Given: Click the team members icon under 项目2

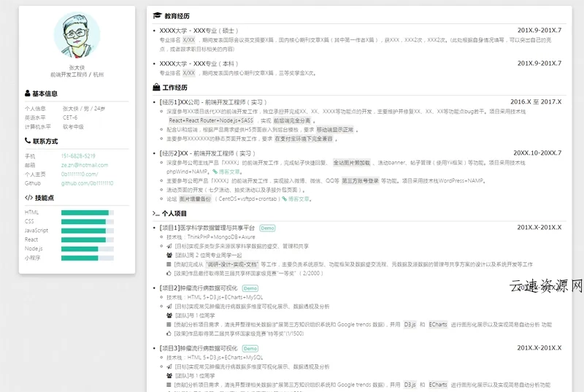Looking at the screenshot, I should [x=169, y=315].
